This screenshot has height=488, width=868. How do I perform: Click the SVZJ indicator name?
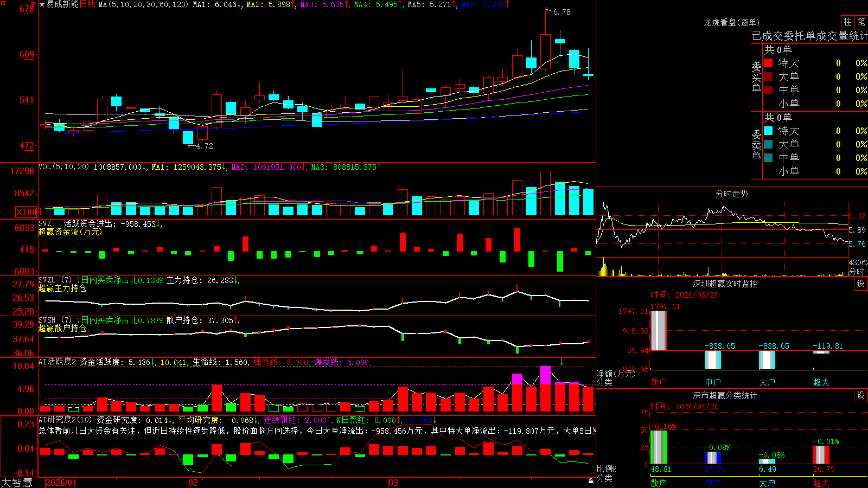click(47, 223)
